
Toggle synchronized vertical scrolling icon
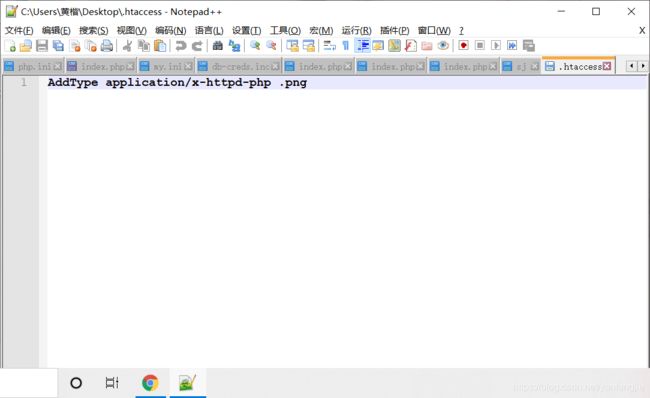pyautogui.click(x=292, y=46)
